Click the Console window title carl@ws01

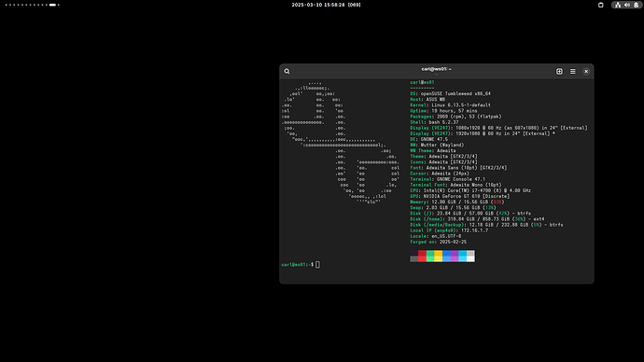pyautogui.click(x=436, y=69)
